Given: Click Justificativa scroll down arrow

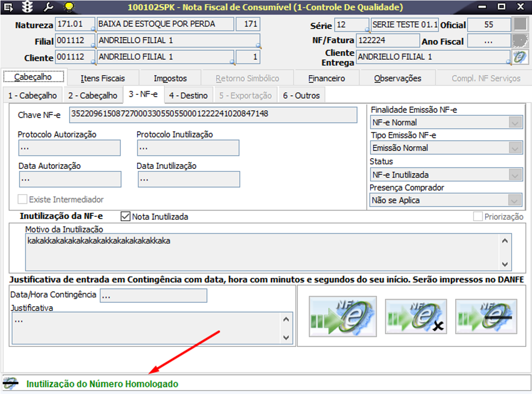Looking at the screenshot, I should pos(286,337).
